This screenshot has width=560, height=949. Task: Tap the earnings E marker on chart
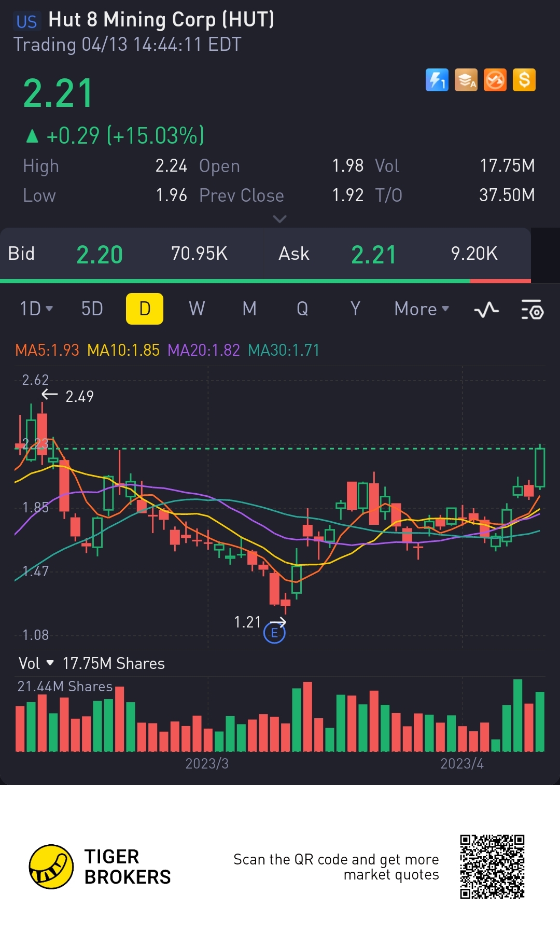(x=274, y=633)
